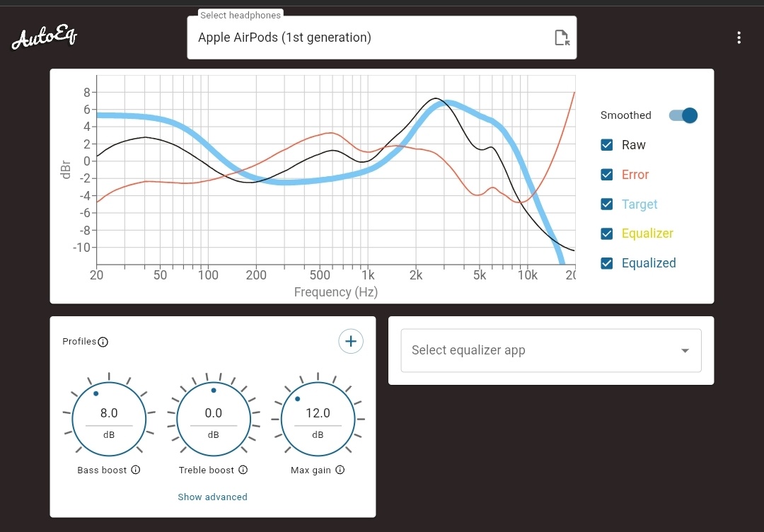Click the Treble boost value field
Screen dimensions: 764x532
[213, 413]
